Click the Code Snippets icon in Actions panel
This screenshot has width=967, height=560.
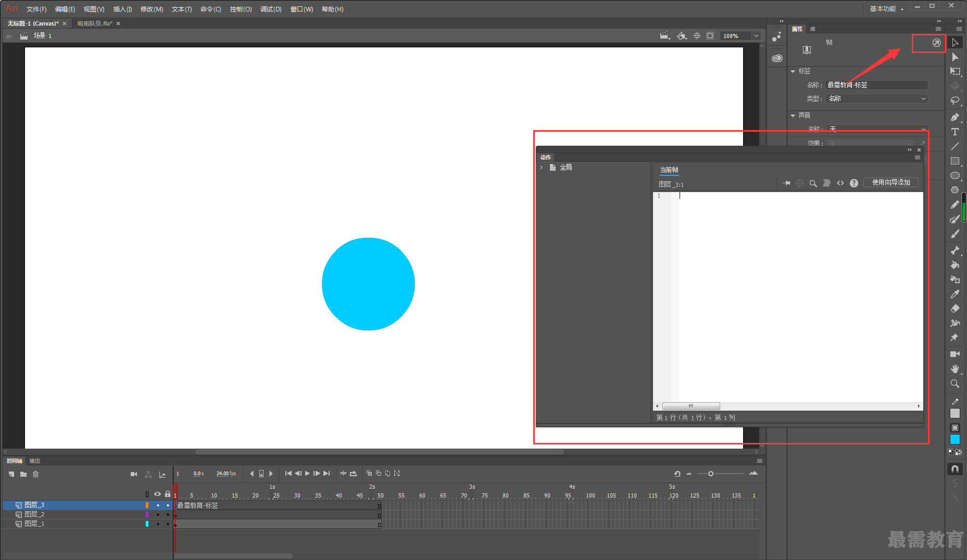click(x=840, y=183)
